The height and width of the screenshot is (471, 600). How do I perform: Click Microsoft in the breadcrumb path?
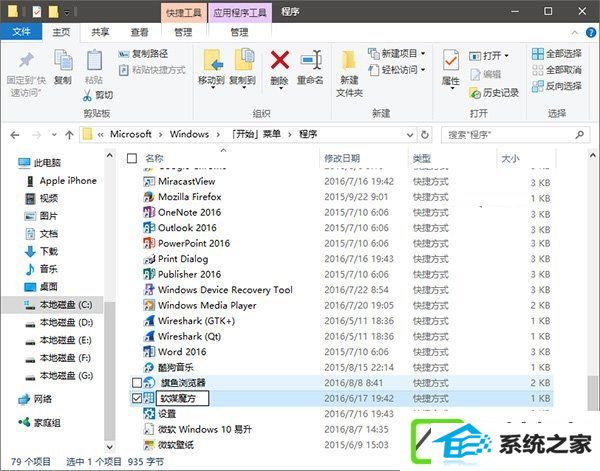(131, 134)
